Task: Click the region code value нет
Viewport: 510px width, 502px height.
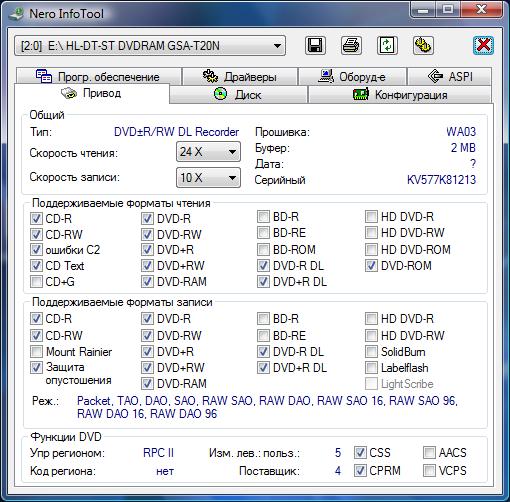Action: (x=165, y=471)
